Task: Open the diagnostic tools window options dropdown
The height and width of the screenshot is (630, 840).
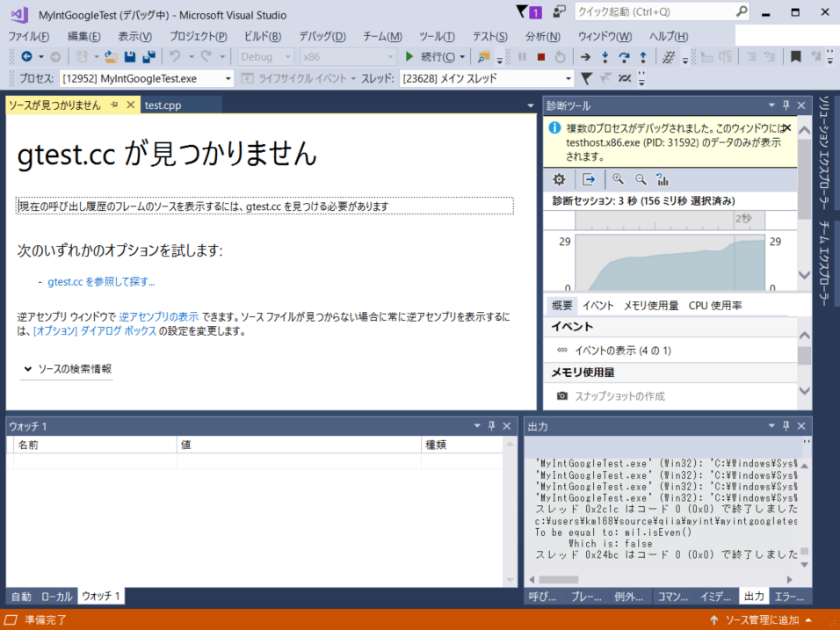Action: pyautogui.click(x=771, y=105)
